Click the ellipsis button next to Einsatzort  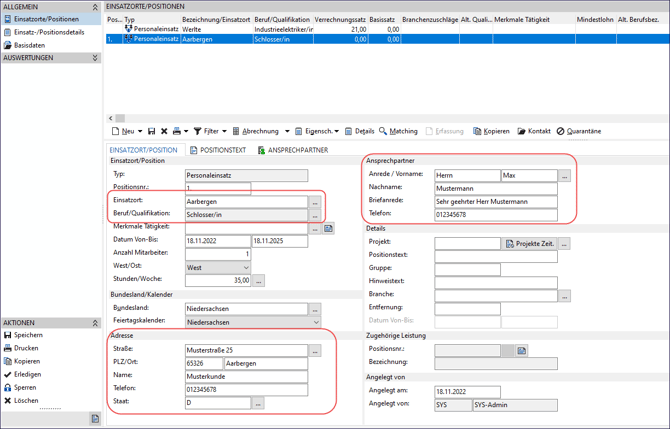[315, 202]
